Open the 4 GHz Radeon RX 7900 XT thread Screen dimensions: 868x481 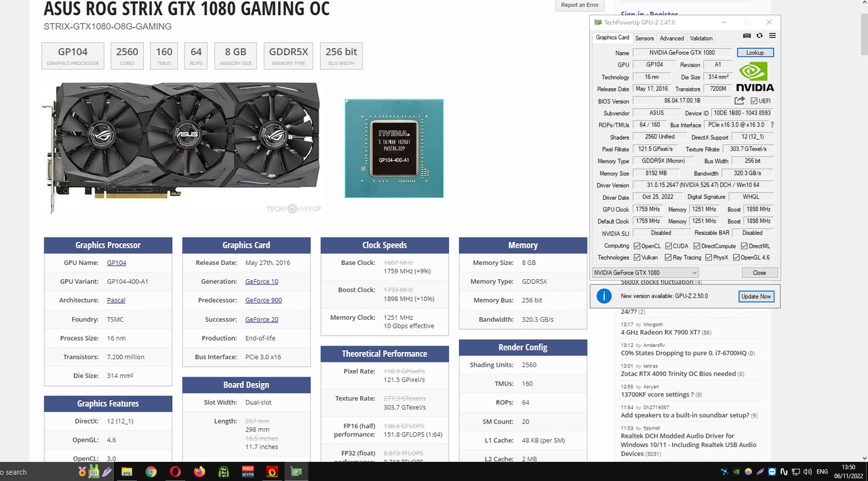tap(660, 333)
